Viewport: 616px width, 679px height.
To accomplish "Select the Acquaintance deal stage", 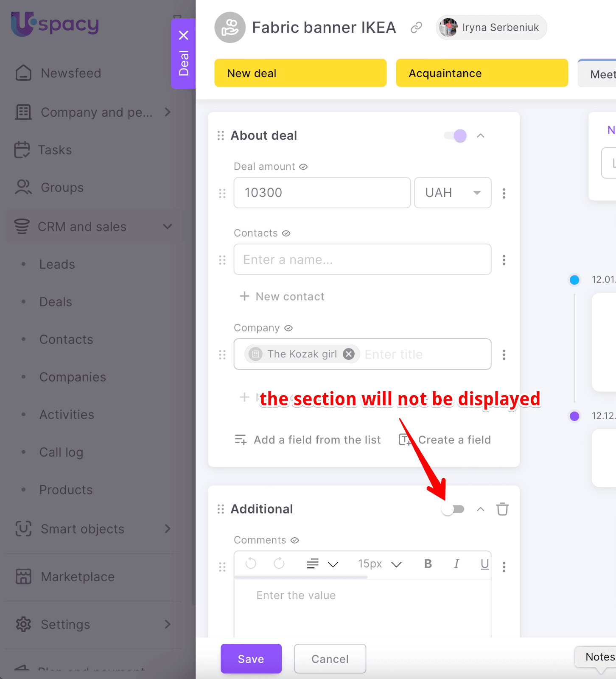I will point(482,73).
